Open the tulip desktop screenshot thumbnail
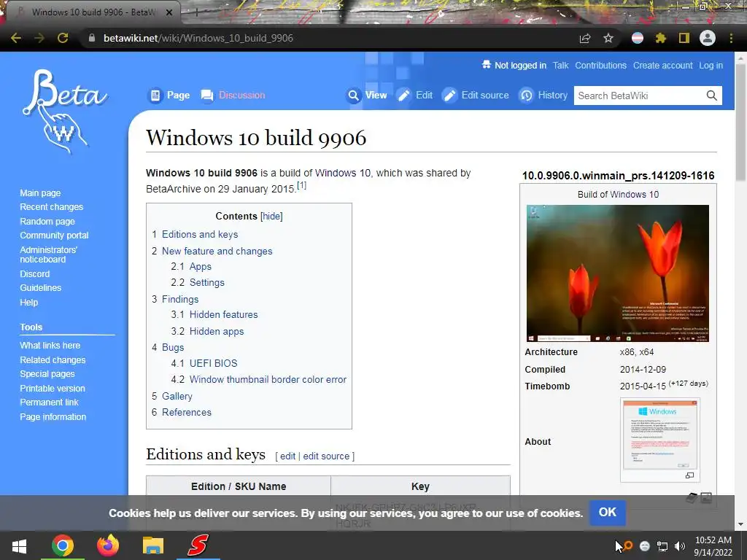747x560 pixels. [x=617, y=273]
